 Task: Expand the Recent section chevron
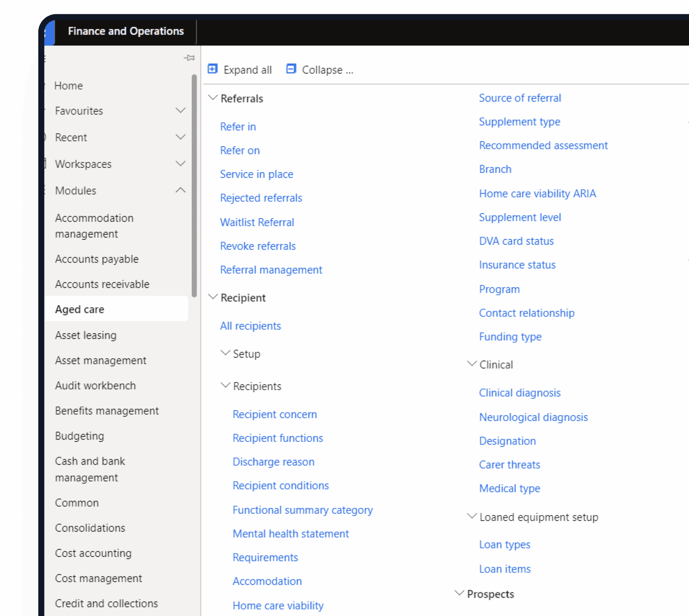(x=180, y=137)
